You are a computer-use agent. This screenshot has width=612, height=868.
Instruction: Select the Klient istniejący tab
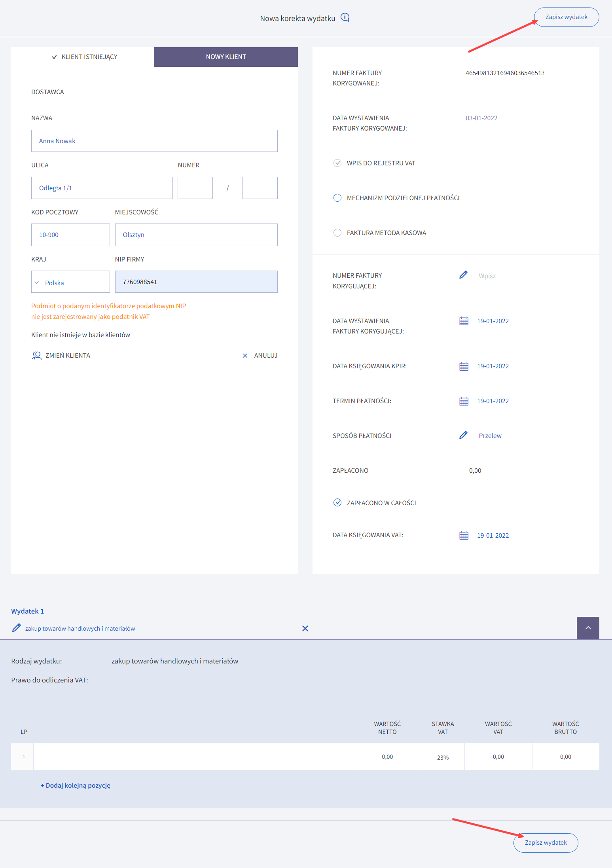click(84, 57)
